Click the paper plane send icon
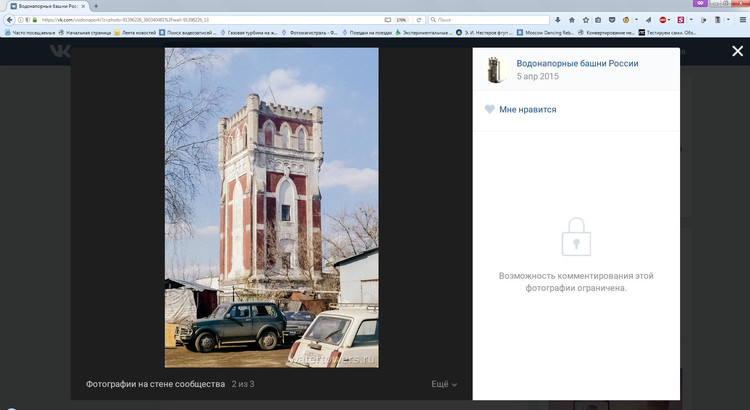 648,20
